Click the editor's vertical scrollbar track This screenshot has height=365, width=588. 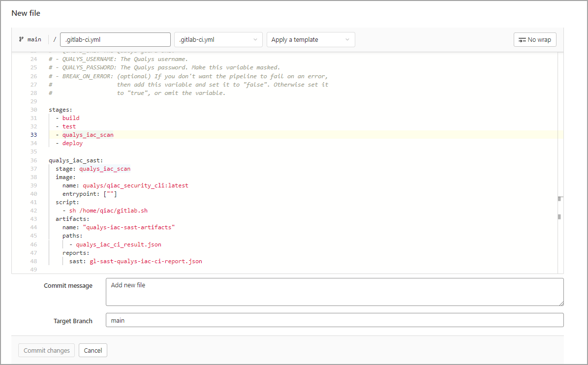(560, 148)
